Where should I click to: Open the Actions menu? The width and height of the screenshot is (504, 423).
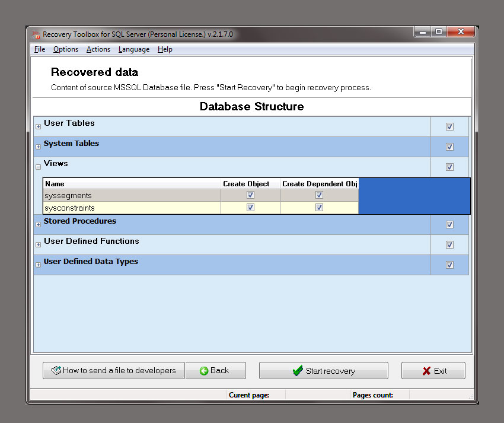[98, 49]
